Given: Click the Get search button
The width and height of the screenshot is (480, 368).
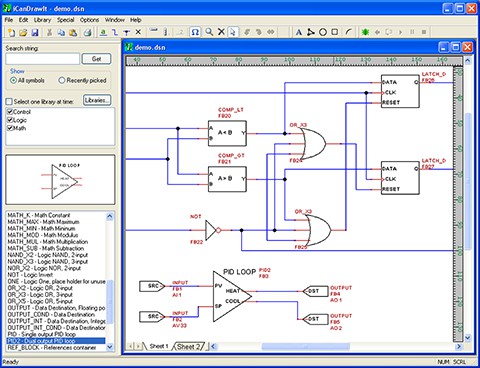Looking at the screenshot, I should 96,59.
